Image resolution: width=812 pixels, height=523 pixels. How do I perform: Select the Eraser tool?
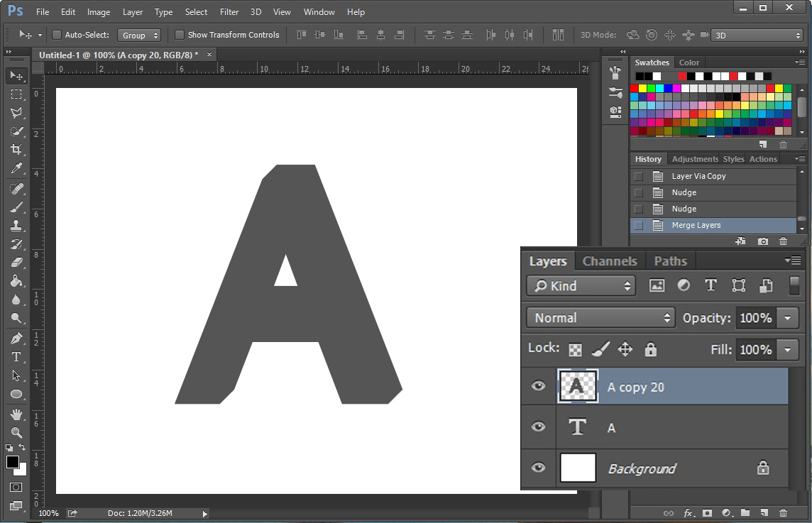(x=16, y=263)
